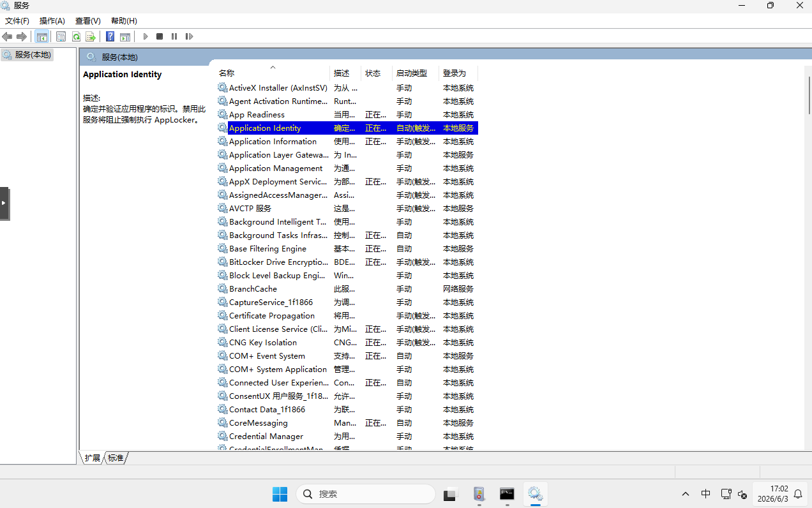Select the Contact Data_1f1866 service

pos(347,409)
